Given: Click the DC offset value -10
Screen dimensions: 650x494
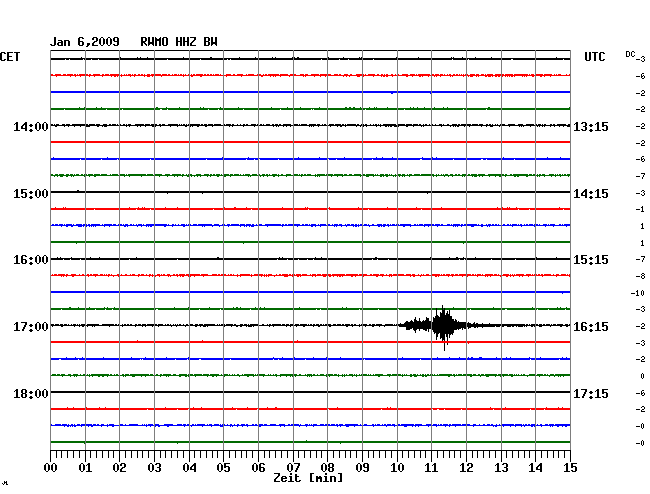Looking at the screenshot, I should pyautogui.click(x=638, y=293).
